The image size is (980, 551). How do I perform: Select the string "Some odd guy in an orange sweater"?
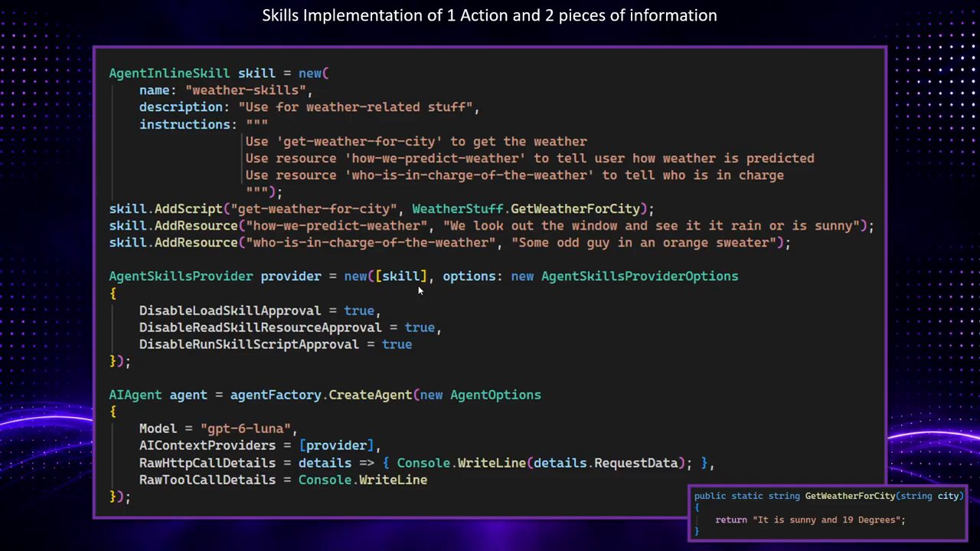tap(643, 243)
